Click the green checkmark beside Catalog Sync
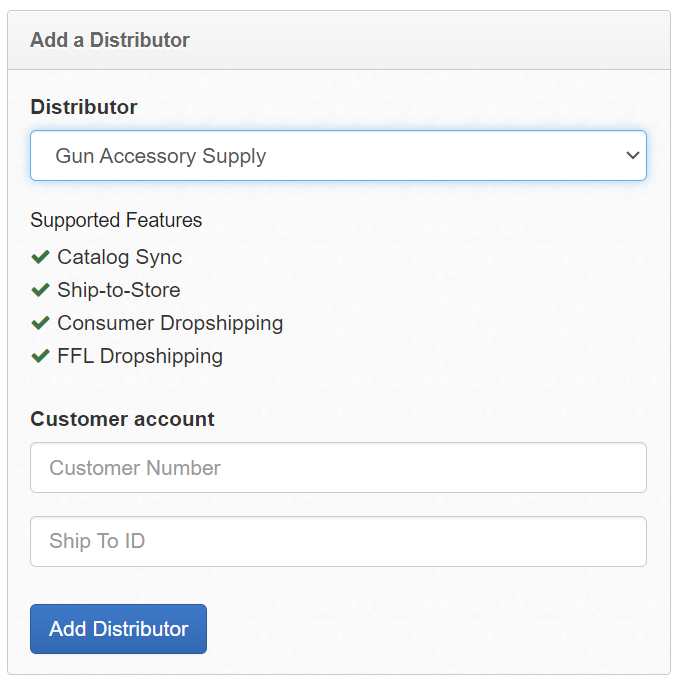Viewport: 677px width, 683px height. pos(41,257)
